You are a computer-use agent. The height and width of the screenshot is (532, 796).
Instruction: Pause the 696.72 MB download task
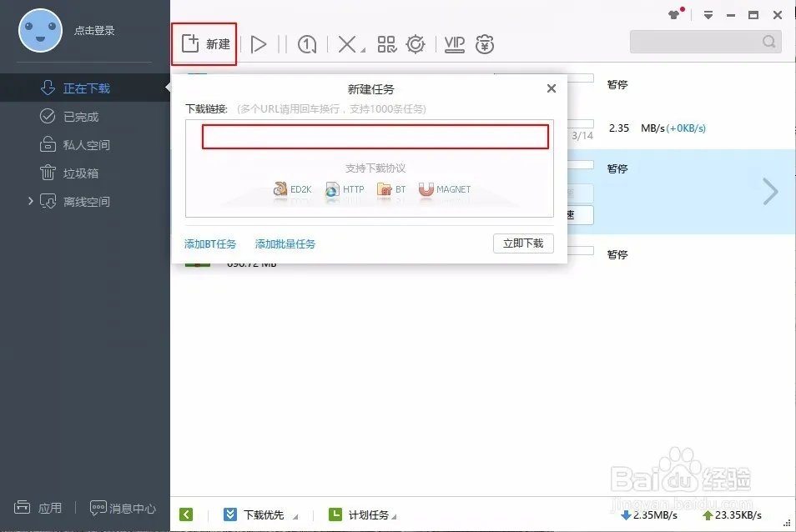pos(617,254)
